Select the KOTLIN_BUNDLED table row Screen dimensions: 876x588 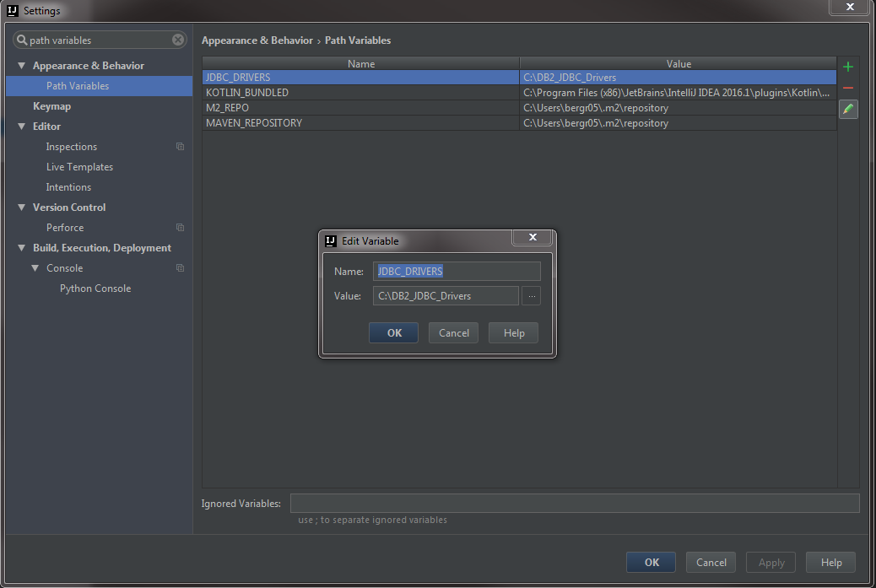coord(360,93)
